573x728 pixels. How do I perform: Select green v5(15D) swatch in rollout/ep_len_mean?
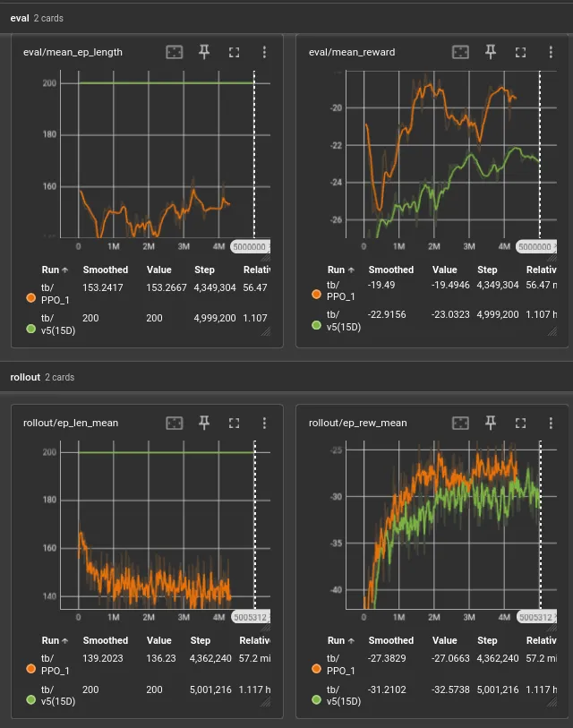pyautogui.click(x=31, y=699)
